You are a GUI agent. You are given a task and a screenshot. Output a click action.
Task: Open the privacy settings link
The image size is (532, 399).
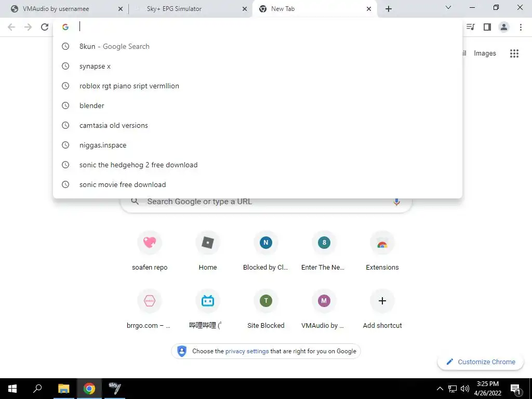coord(247,351)
